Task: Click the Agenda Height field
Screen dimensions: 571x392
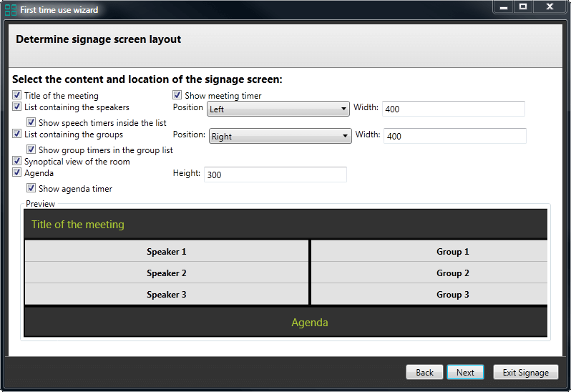Action: pyautogui.click(x=275, y=175)
